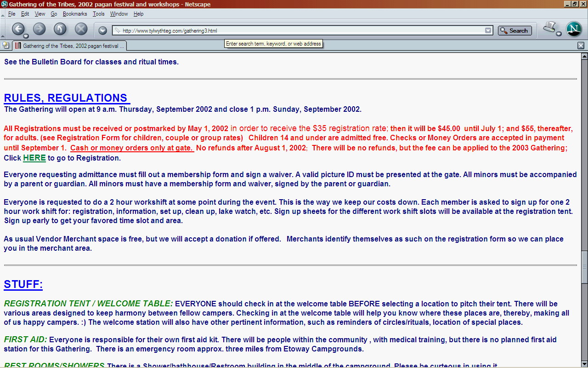Click the vertical scrollbar down arrow
Image resolution: width=588 pixels, height=368 pixels.
point(584,364)
